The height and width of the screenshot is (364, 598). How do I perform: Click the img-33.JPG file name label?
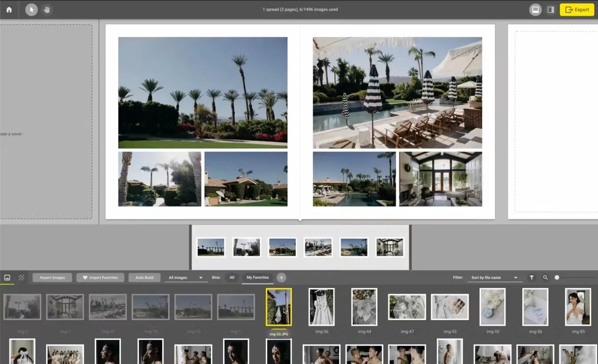click(279, 334)
